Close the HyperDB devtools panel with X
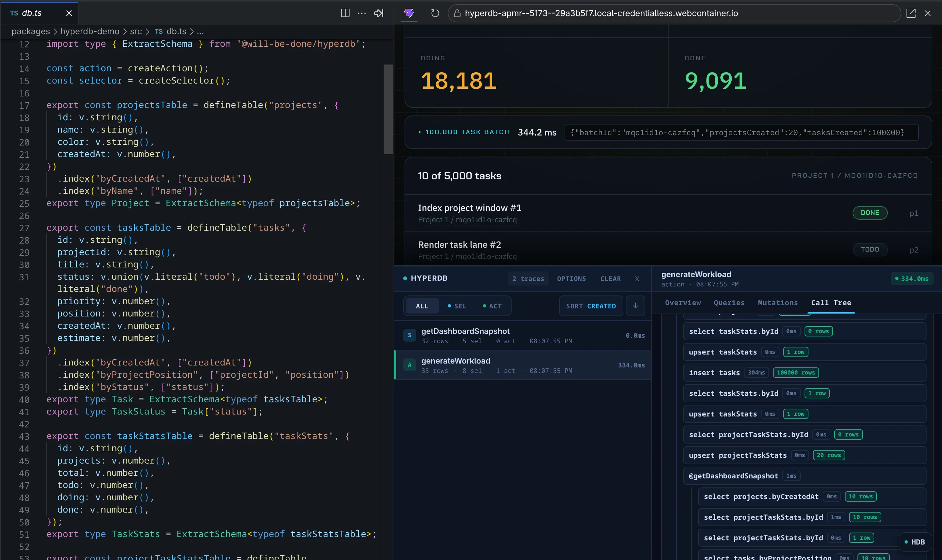The width and height of the screenshot is (942, 560). 637,278
